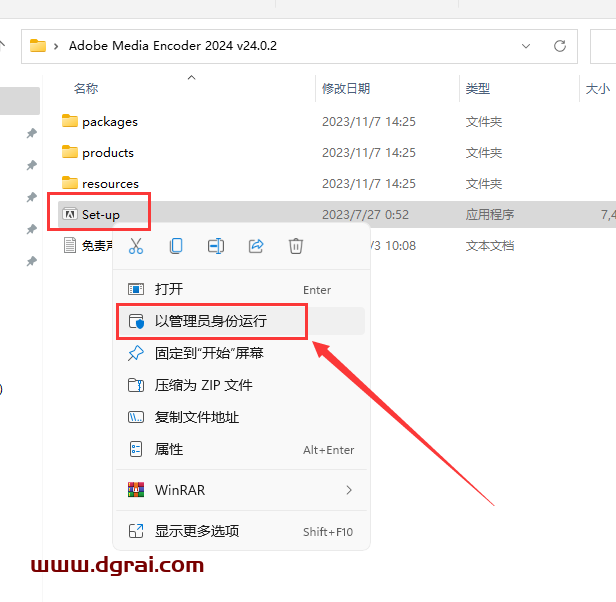Select the Set-up application file
Screen dimensions: 616x602
click(101, 215)
